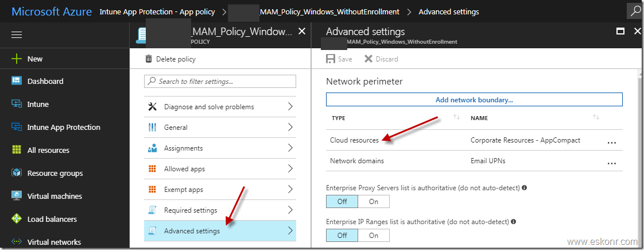
Task: Expand the Exempt apps chevron
Action: 290,190
